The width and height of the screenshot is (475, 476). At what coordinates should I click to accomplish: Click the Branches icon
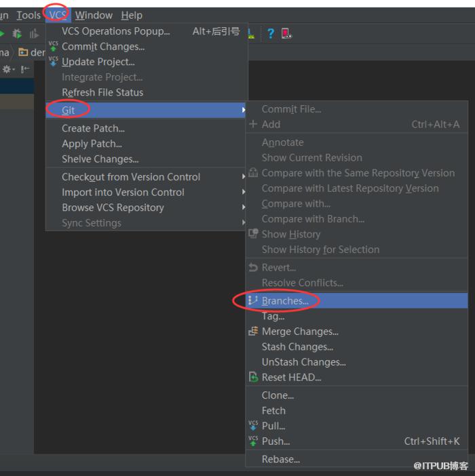(x=252, y=300)
